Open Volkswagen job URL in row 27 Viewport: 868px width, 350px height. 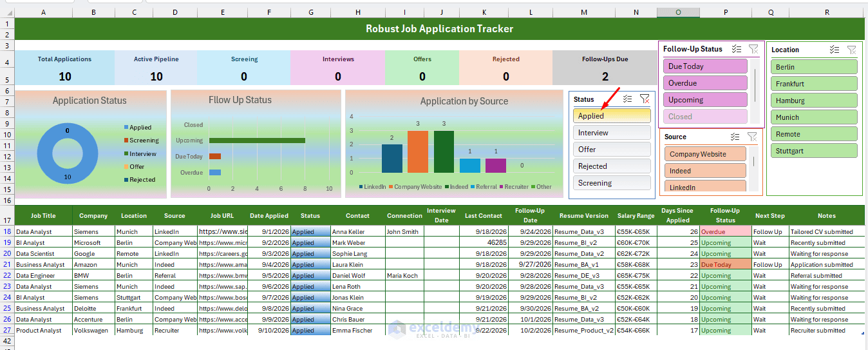click(x=223, y=330)
